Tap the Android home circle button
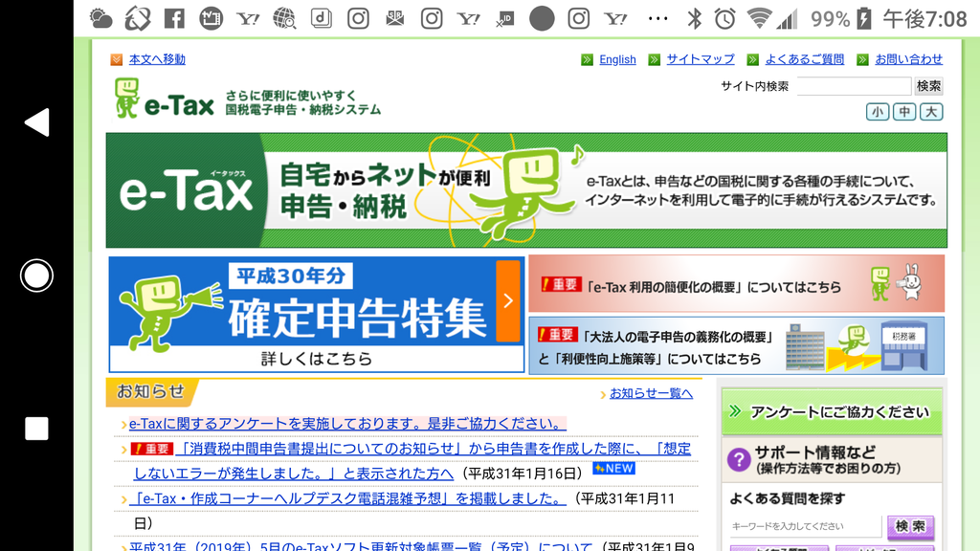980x551 pixels. coord(36,275)
